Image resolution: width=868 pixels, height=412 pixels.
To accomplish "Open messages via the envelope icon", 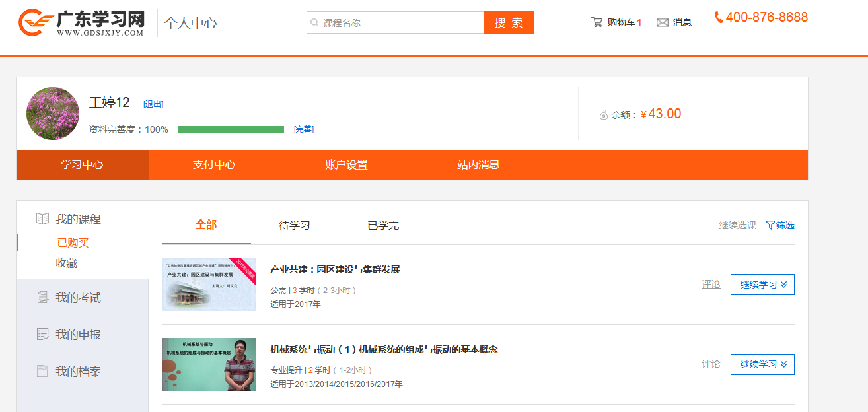I will 662,23.
